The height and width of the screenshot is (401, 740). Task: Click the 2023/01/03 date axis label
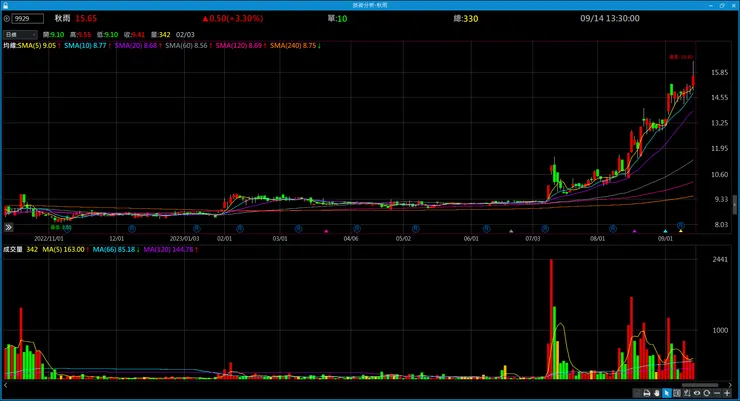point(185,239)
